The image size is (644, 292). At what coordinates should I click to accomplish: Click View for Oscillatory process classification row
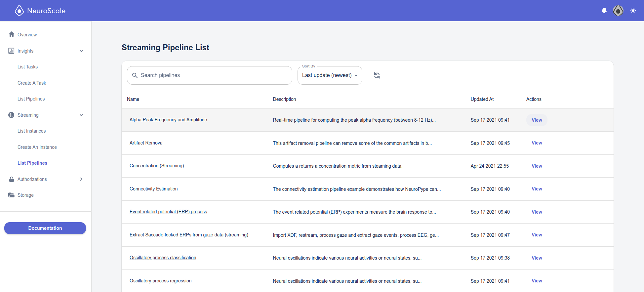537,258
